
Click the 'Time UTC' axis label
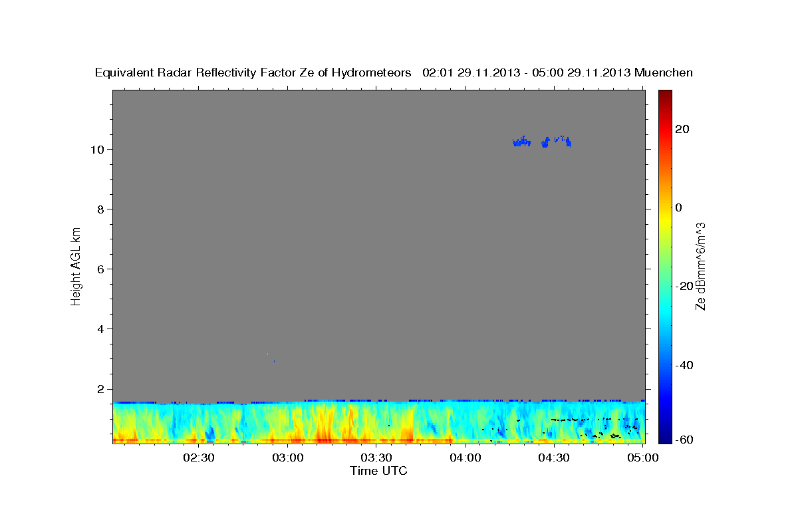coord(378,471)
